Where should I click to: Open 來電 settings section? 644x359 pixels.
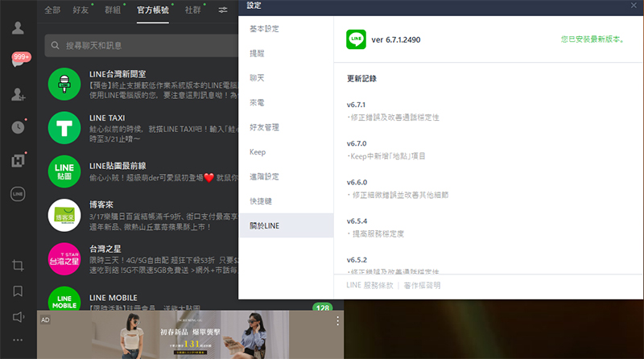[x=287, y=103]
